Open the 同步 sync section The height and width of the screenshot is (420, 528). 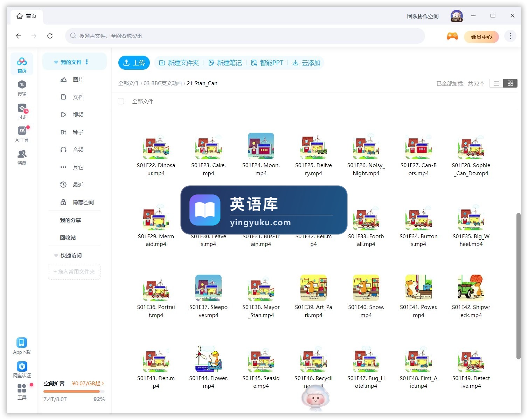(22, 111)
